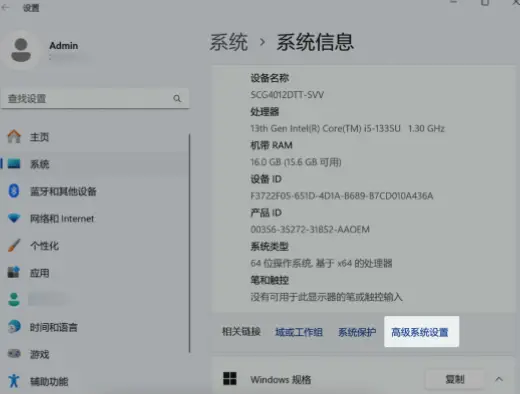Click the 辅助功能 accessibility icon
Image resolution: width=520 pixels, height=395 pixels.
pos(14,381)
